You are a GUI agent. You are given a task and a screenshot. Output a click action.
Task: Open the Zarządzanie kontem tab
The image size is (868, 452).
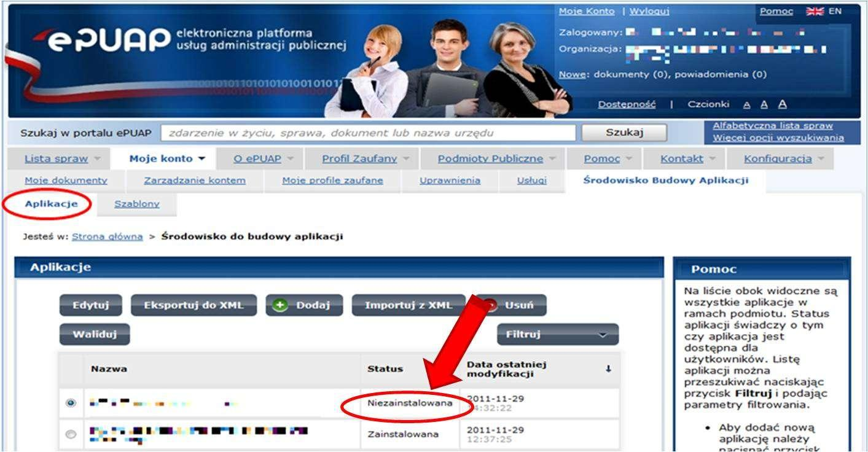pos(195,181)
